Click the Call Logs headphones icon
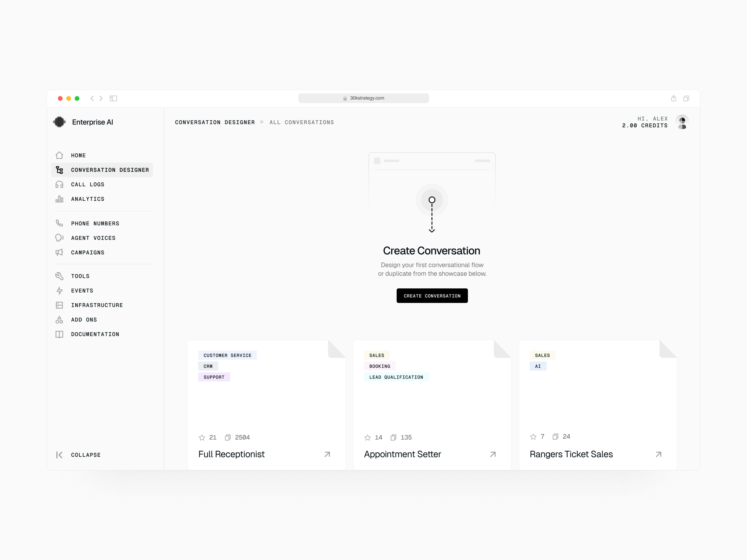The width and height of the screenshot is (747, 560). [60, 184]
